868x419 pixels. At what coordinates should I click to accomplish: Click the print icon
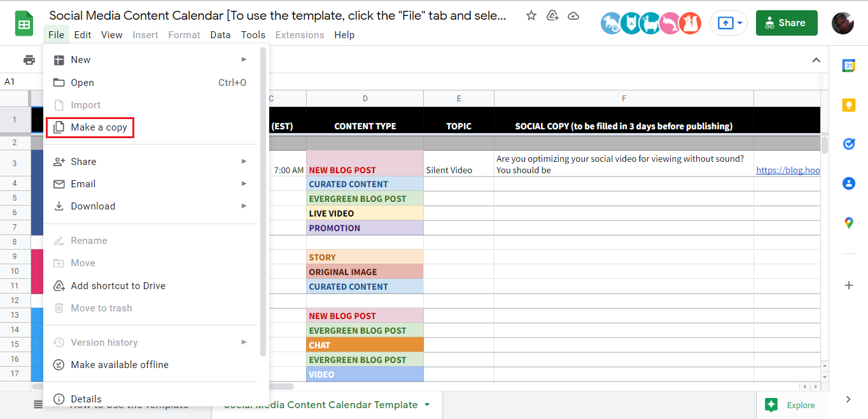click(30, 59)
